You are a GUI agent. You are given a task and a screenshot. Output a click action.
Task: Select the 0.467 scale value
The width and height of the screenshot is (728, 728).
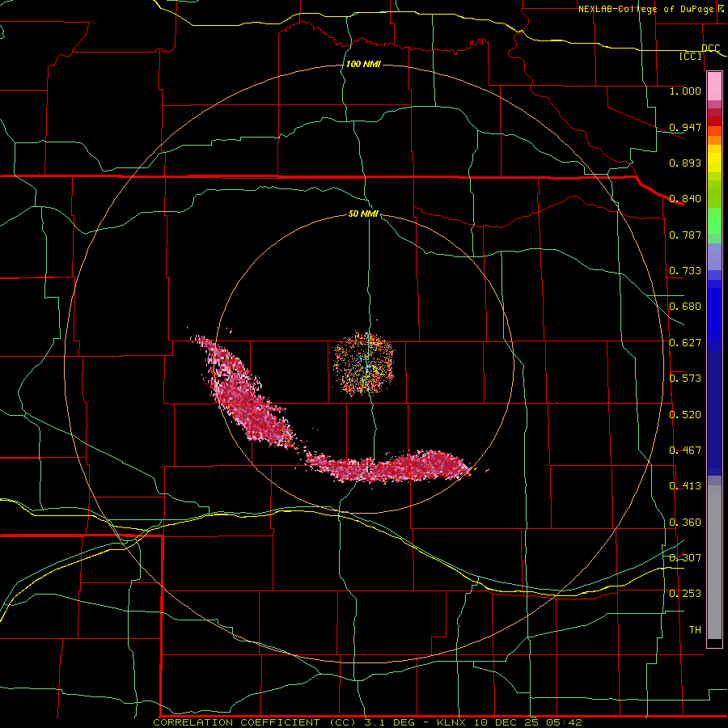(x=685, y=451)
